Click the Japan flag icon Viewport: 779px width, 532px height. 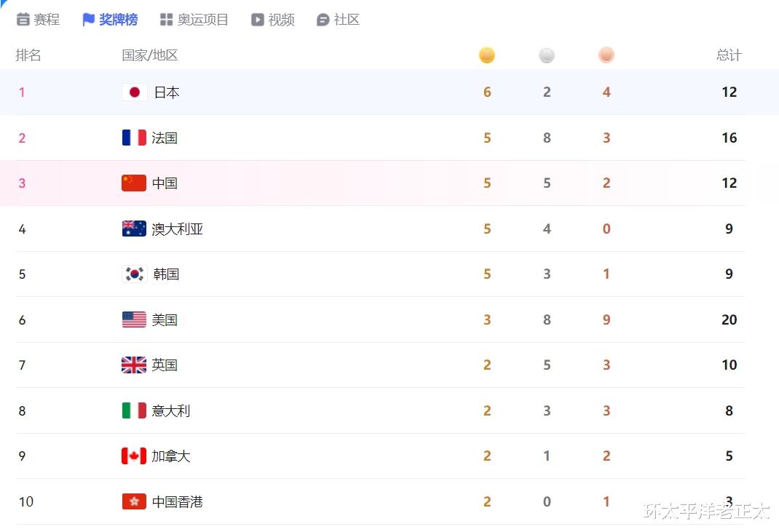pos(134,92)
